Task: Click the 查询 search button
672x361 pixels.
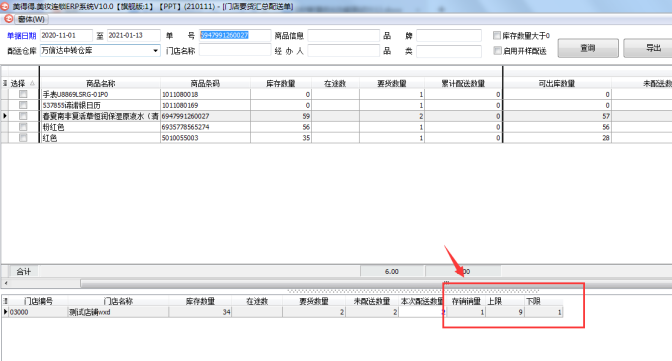Action: [x=588, y=48]
